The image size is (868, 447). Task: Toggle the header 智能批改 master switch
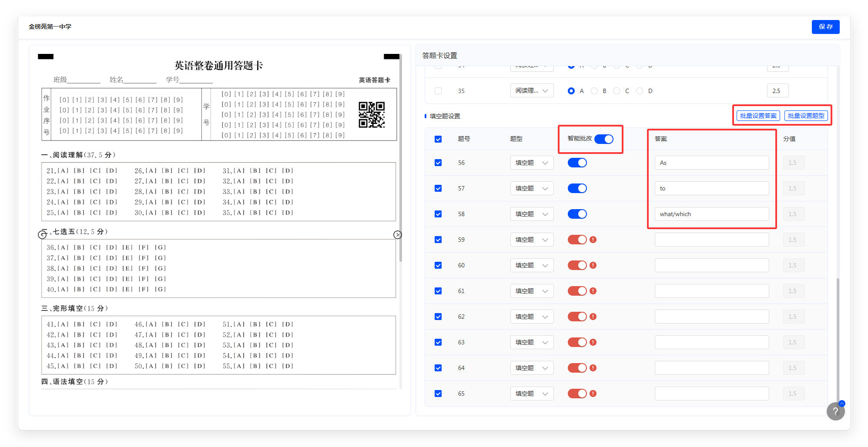pyautogui.click(x=604, y=139)
